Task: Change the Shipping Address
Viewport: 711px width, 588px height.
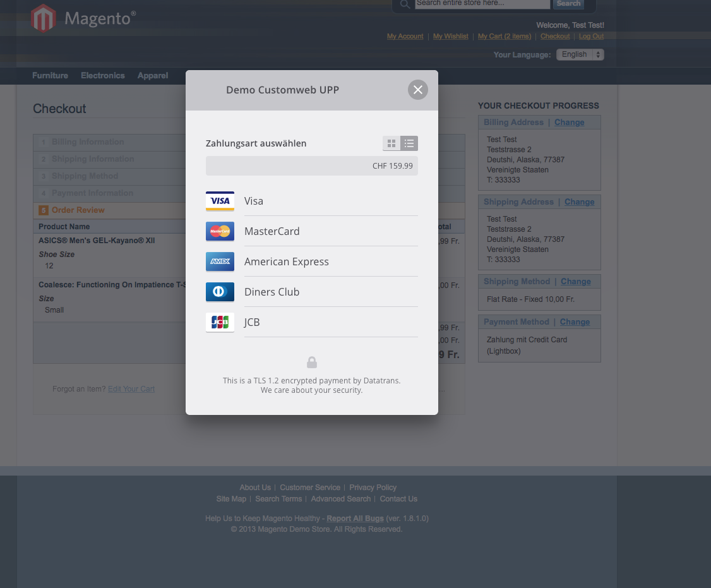Action: coord(580,202)
